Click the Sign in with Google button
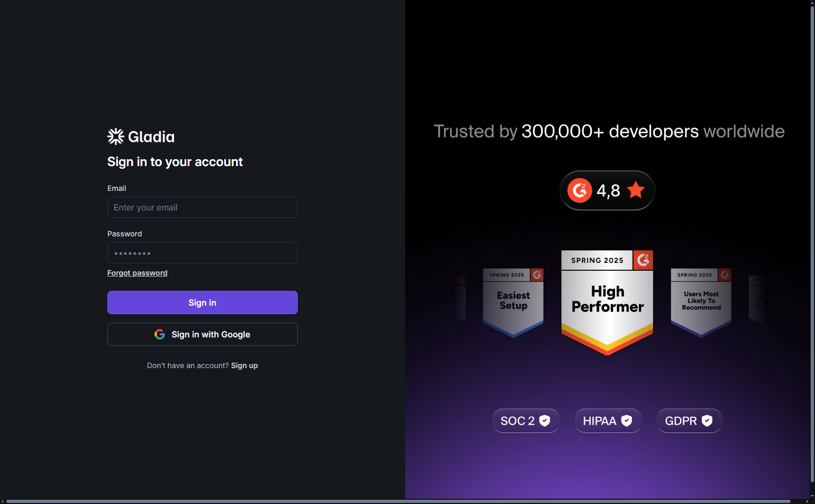Image resolution: width=815 pixels, height=504 pixels. (x=203, y=334)
